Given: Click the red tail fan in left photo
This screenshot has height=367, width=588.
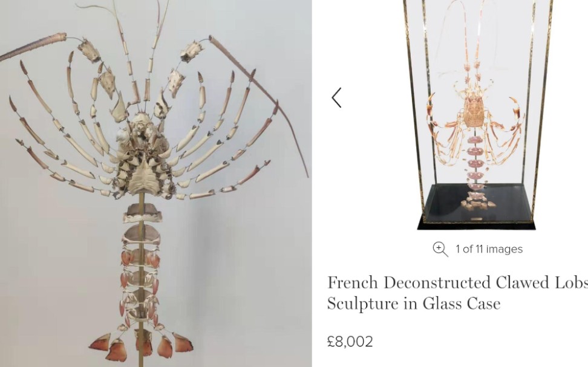Looking at the screenshot, I should 142,346.
